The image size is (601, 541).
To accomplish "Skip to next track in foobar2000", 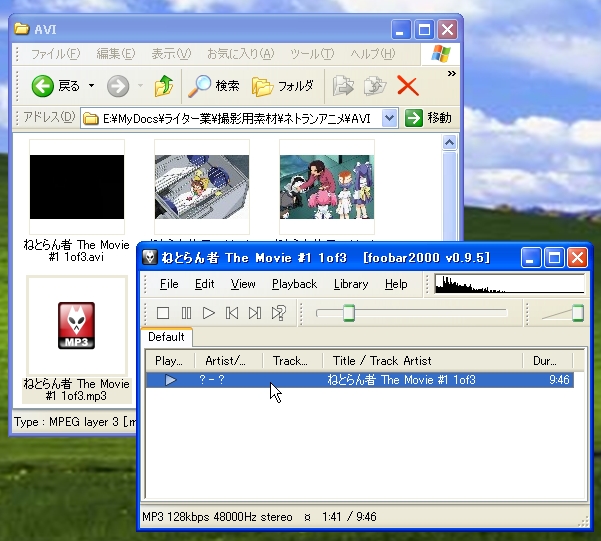I will tap(255, 313).
